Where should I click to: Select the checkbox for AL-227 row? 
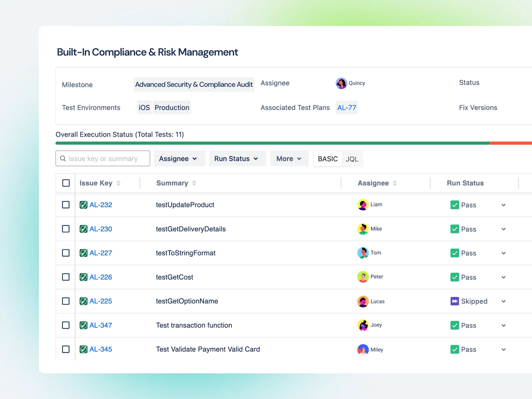(x=66, y=253)
